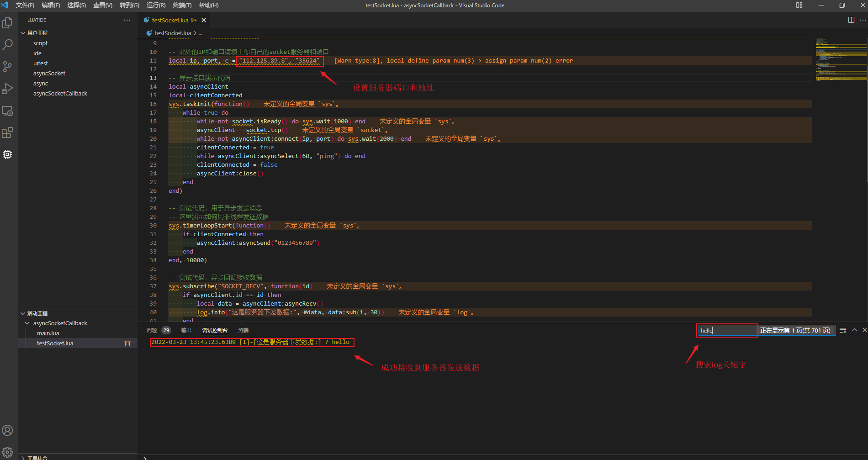
Task: Click the problems count badge 29
Action: [x=166, y=330]
